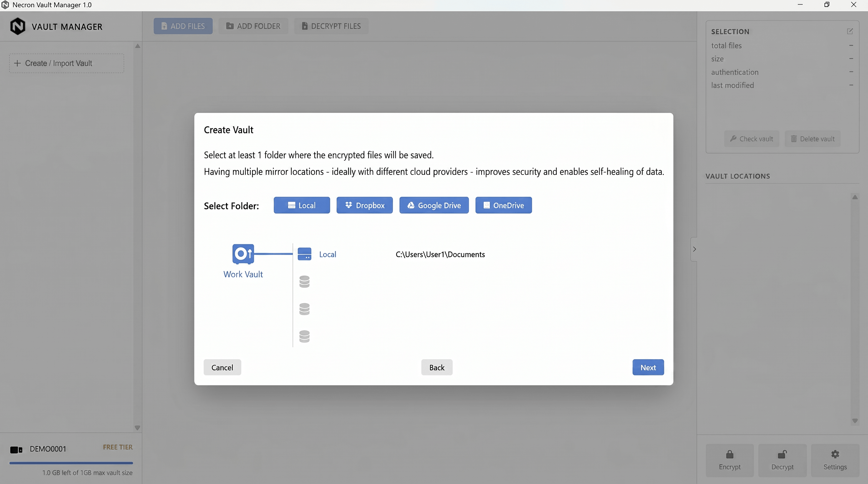
Task: Click the vault size usage bar
Action: (71, 463)
